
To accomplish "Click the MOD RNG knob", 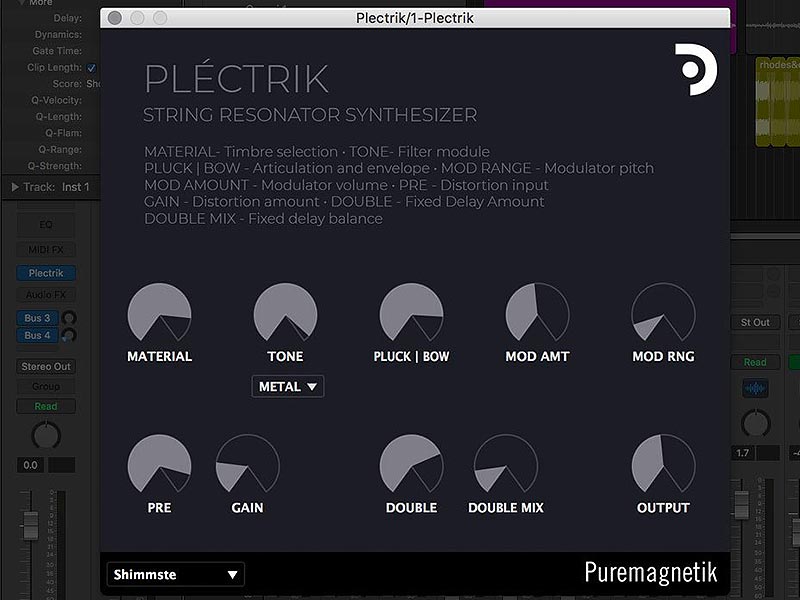I will [x=663, y=313].
